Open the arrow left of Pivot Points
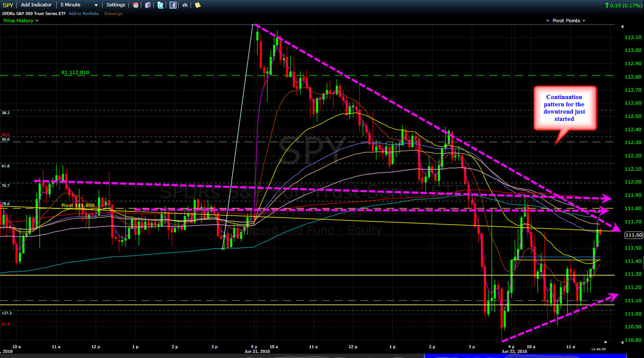This screenshot has width=644, height=358. tap(548, 21)
